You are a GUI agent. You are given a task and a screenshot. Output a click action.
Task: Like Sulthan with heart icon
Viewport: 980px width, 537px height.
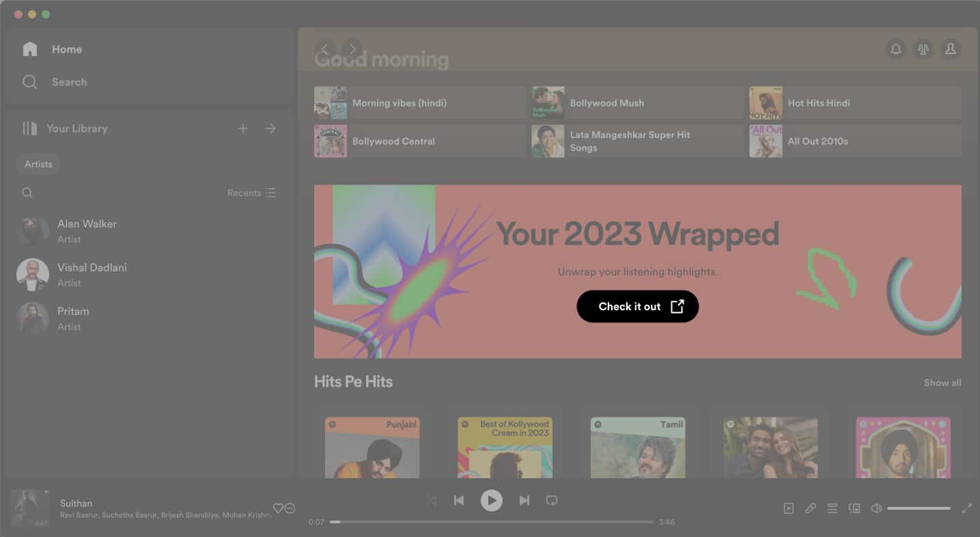[x=278, y=508]
